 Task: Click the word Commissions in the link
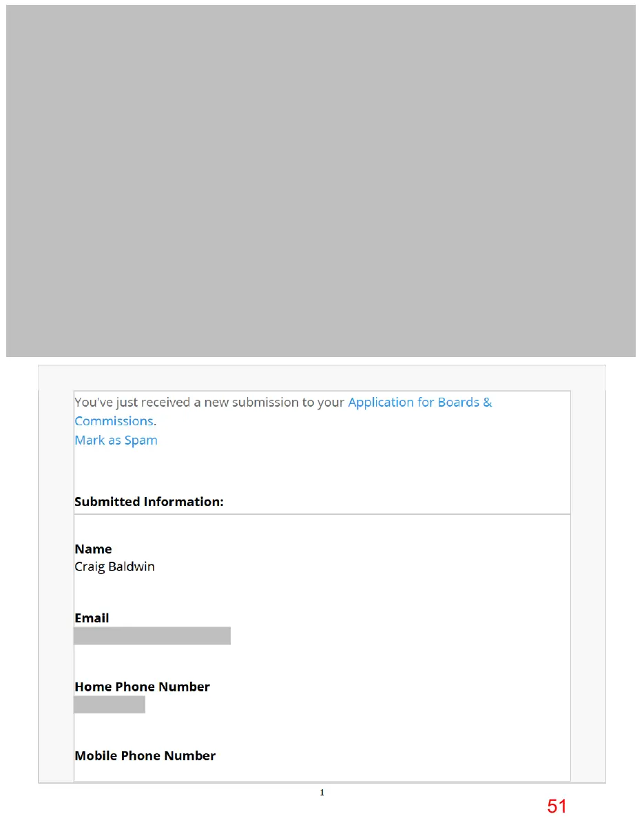click(114, 421)
